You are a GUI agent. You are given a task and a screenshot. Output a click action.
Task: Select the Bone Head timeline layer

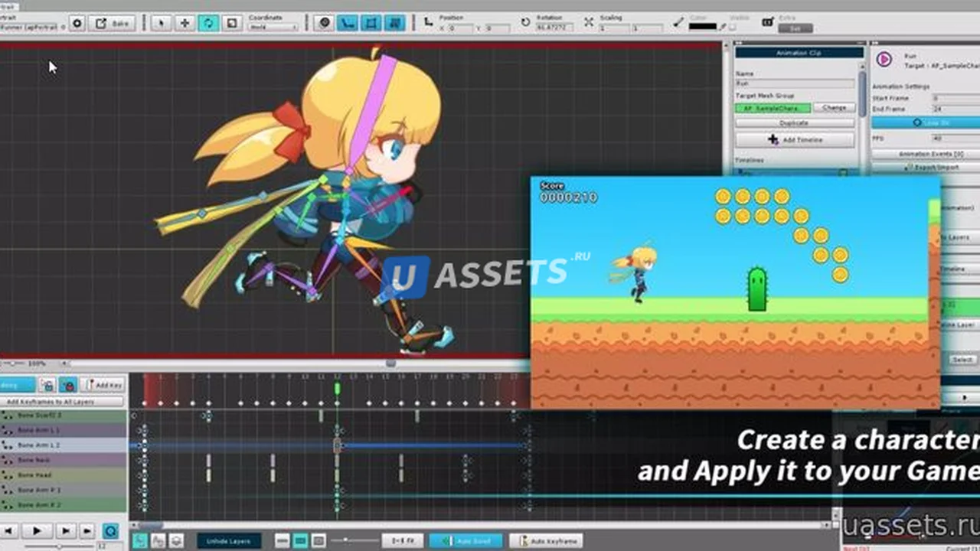coord(64,475)
